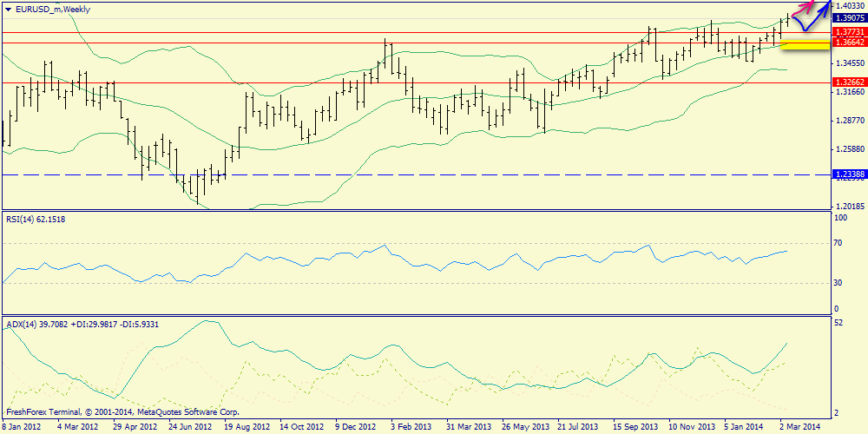Click the 1.28770 price scale value
This screenshot has width=868, height=434.
pyautogui.click(x=849, y=120)
